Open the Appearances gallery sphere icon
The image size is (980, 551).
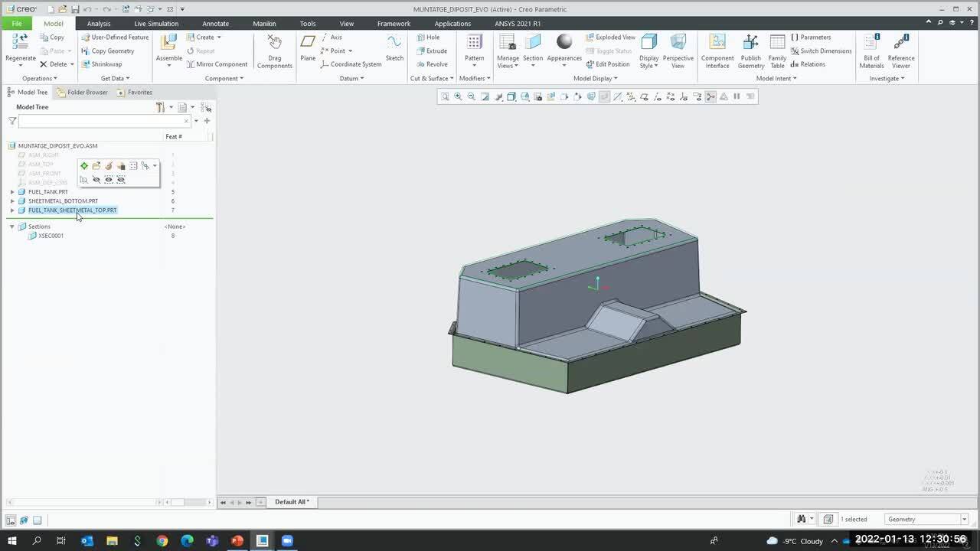(x=564, y=43)
